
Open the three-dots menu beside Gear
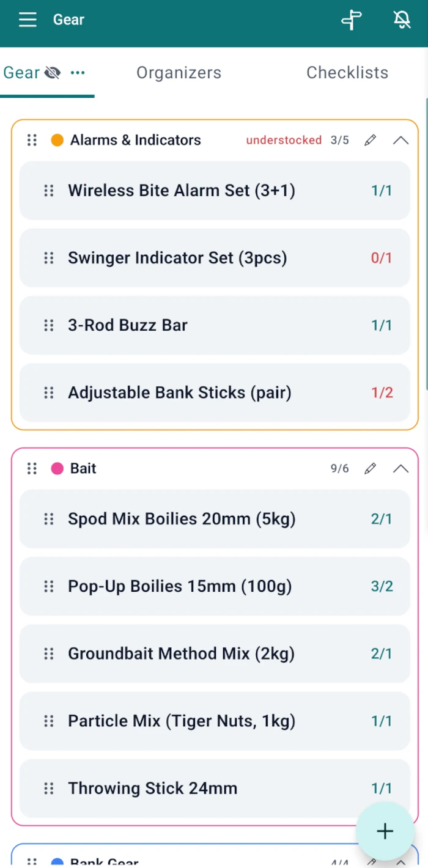[78, 73]
